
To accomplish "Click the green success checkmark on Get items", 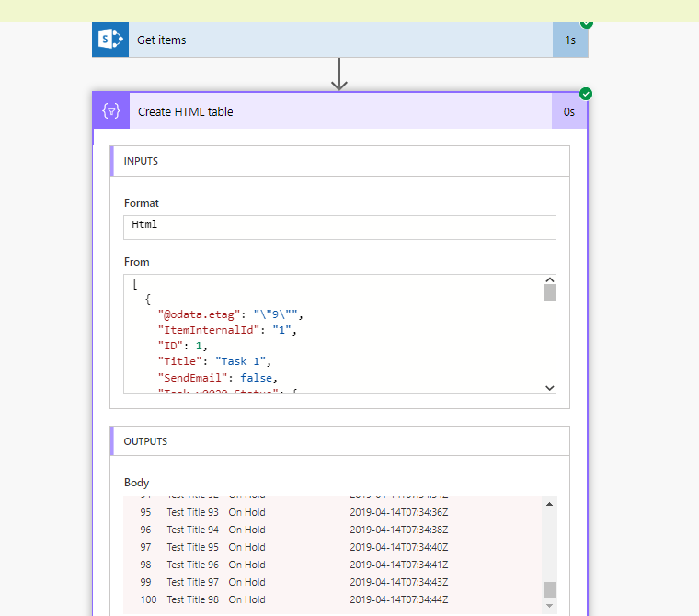I will 587,23.
